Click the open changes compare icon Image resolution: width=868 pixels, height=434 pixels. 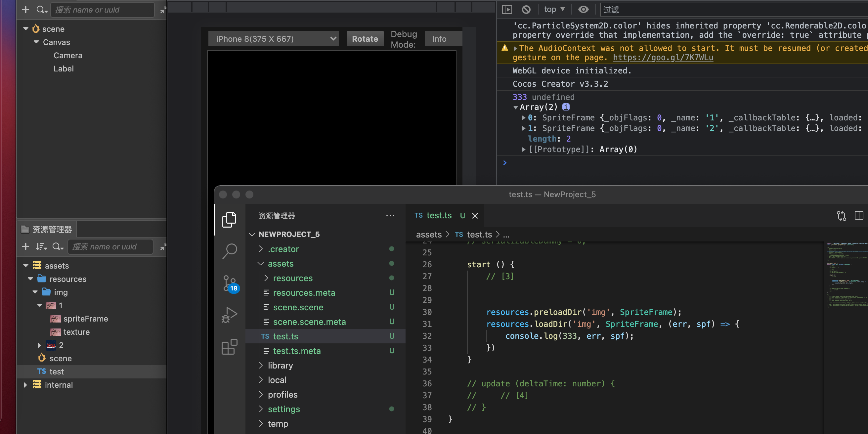click(x=841, y=216)
